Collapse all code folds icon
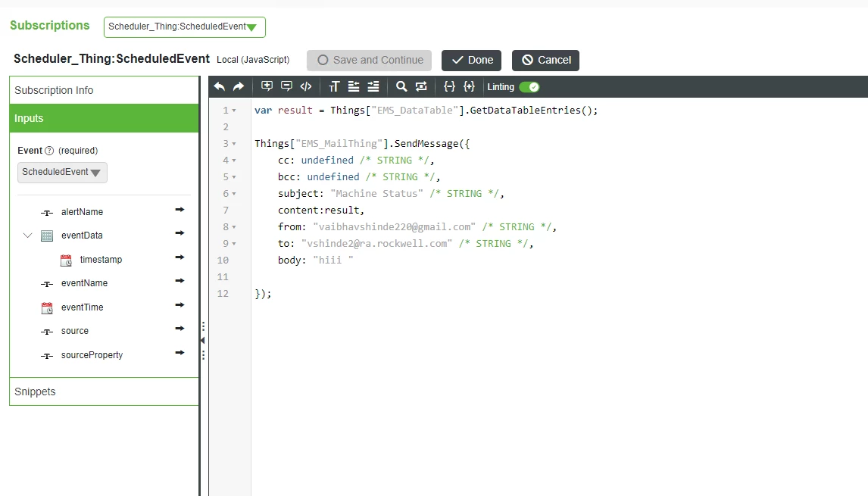 coord(449,86)
